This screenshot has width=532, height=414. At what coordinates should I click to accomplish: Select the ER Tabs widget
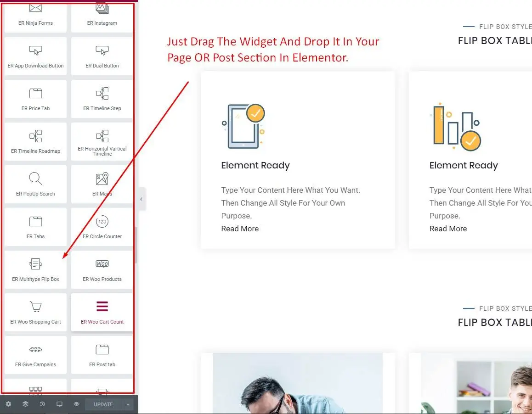coord(36,227)
